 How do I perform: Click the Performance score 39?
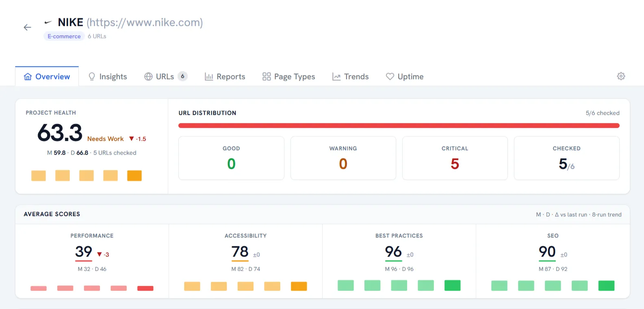(84, 252)
